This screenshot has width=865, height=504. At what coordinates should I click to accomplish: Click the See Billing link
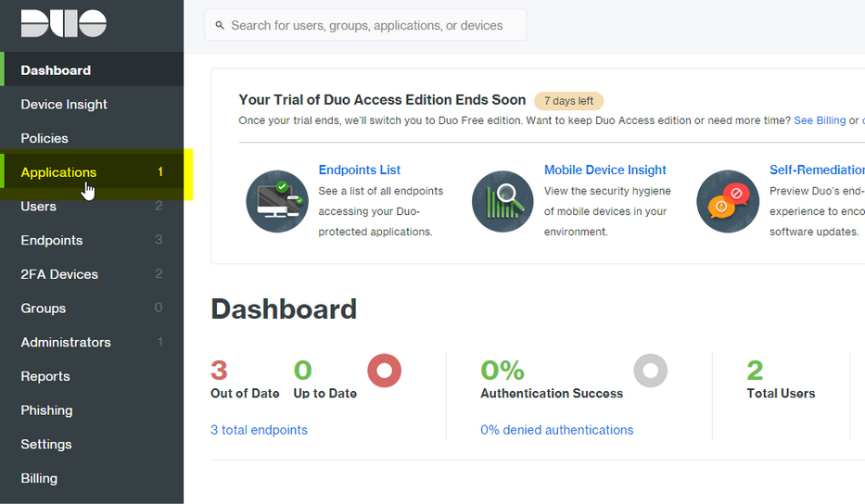(820, 120)
